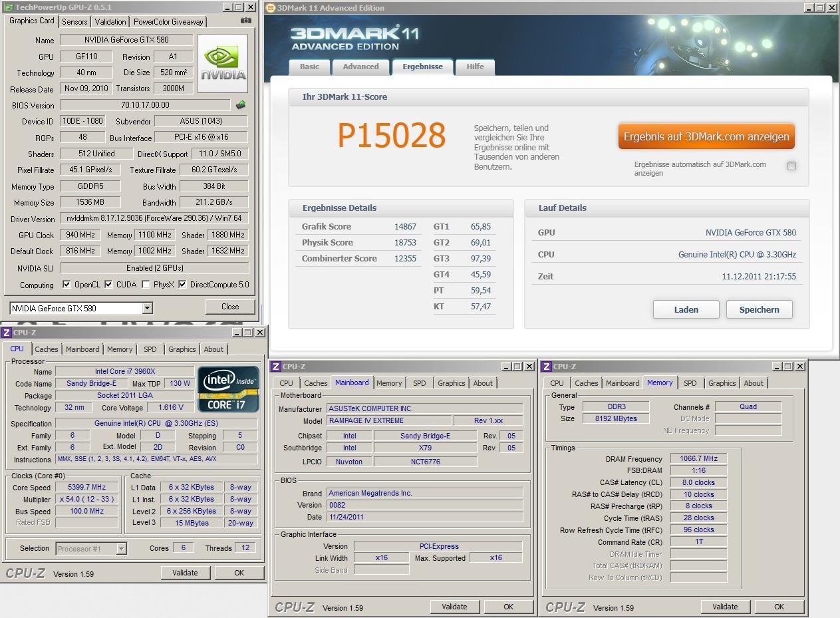Click OK in CPU-Z CPU window
840x618 pixels.
pos(239,573)
